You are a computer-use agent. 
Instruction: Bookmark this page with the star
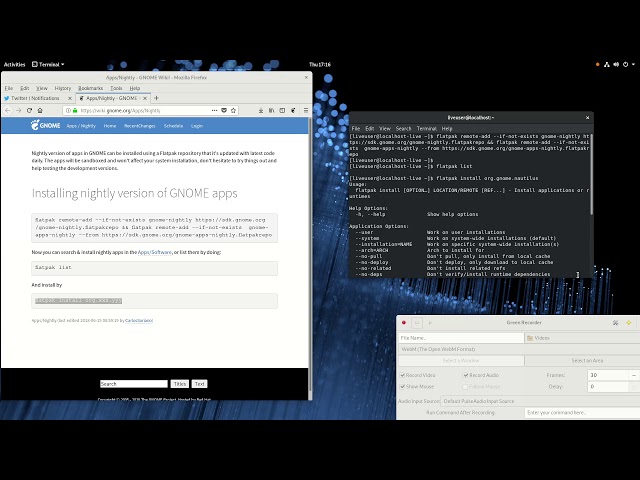233,110
